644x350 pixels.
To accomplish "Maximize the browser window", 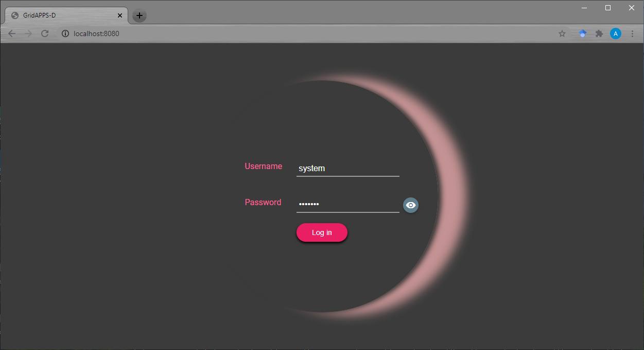I will click(608, 8).
